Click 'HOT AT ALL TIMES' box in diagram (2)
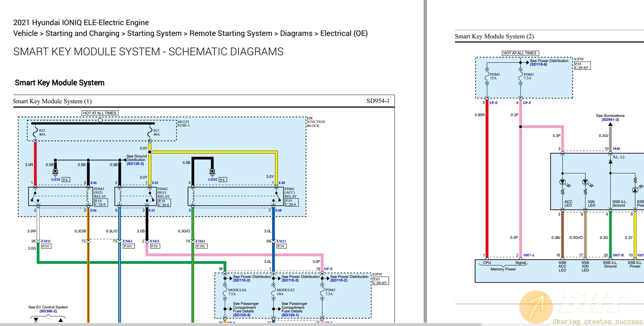Viewport: 644px width, 326px height. pyautogui.click(x=520, y=53)
